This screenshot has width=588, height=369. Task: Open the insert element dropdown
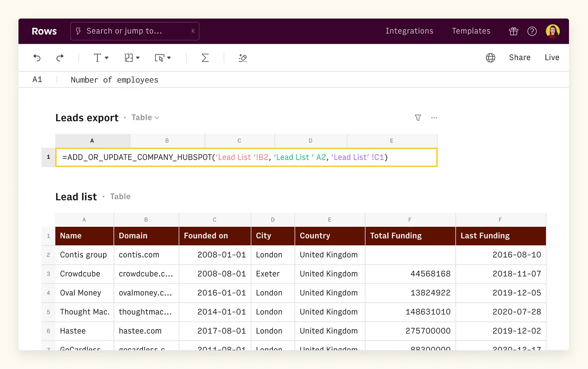[x=163, y=58]
